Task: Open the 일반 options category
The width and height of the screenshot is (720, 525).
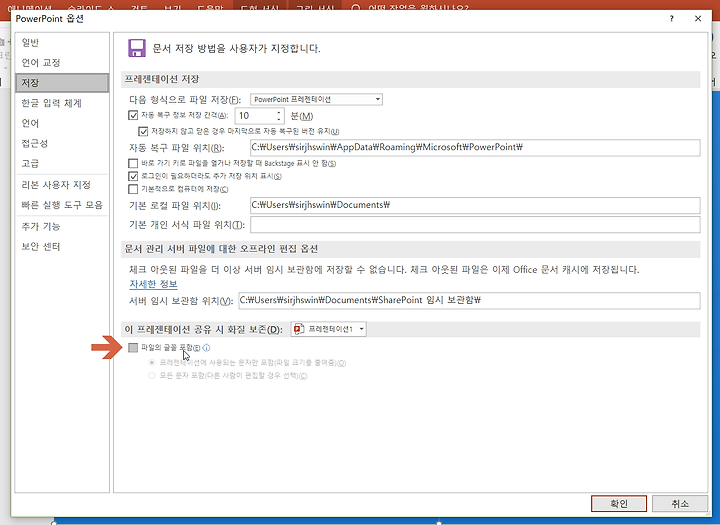Action: (62, 43)
